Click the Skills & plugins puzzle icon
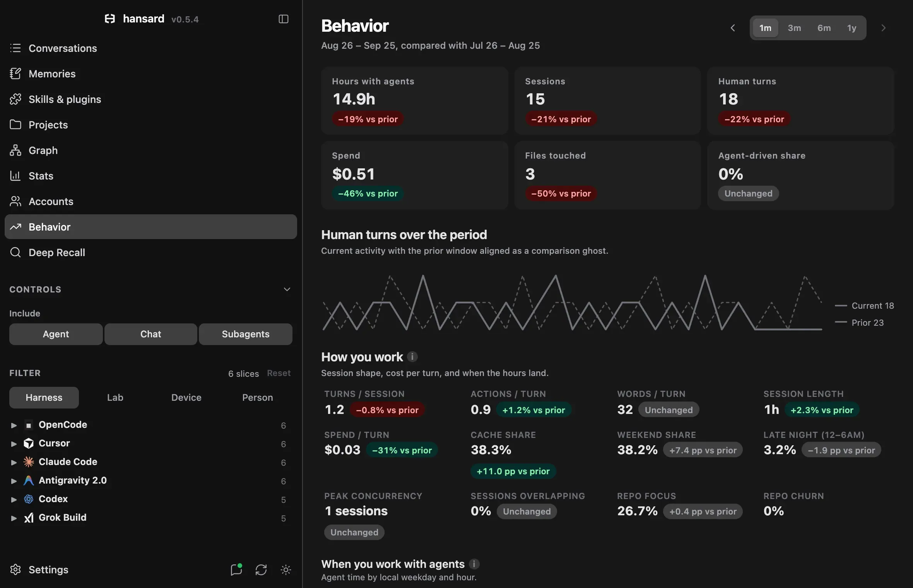 pos(15,99)
